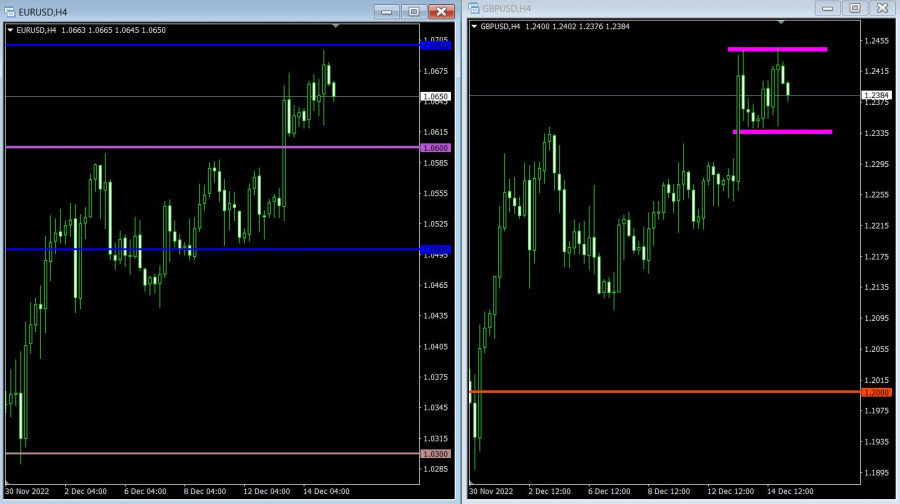The image size is (900, 504).
Task: Maximize the GBPUSD chart window
Action: coord(854,8)
